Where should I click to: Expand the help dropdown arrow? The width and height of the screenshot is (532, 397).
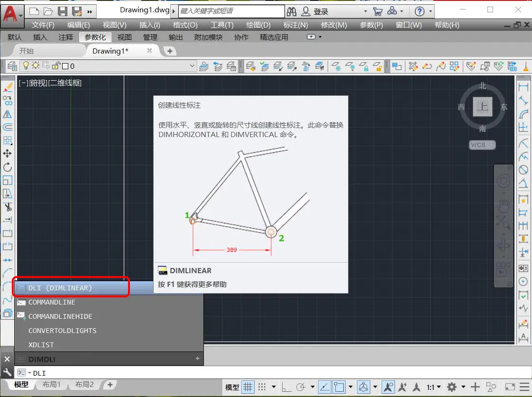pyautogui.click(x=431, y=11)
